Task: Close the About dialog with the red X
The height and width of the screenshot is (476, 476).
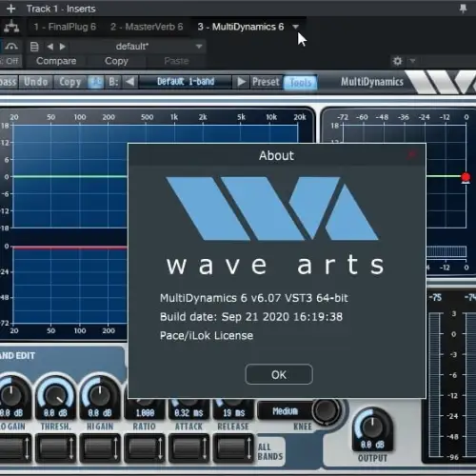Action: pos(412,155)
